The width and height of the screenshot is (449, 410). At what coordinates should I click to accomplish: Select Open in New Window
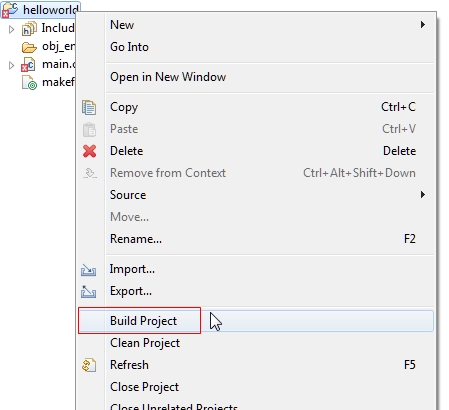click(x=256, y=77)
